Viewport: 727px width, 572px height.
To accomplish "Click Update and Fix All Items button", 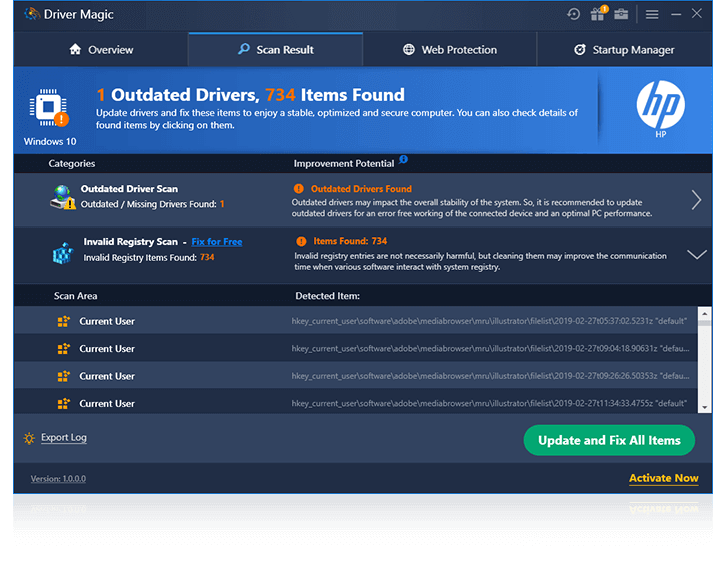I will [x=609, y=440].
